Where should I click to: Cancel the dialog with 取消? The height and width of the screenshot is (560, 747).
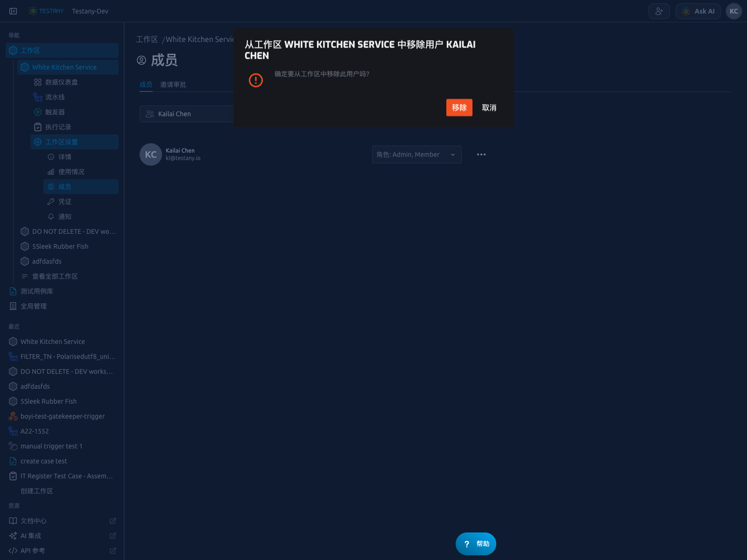click(489, 107)
